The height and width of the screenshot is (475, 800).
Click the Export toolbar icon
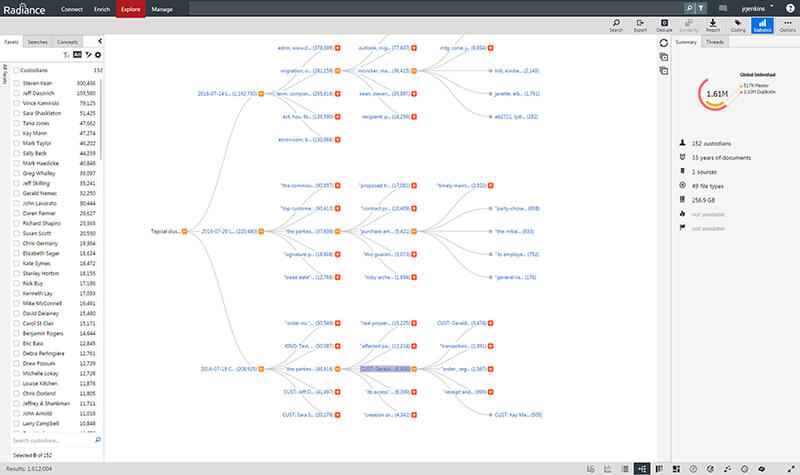(x=640, y=25)
